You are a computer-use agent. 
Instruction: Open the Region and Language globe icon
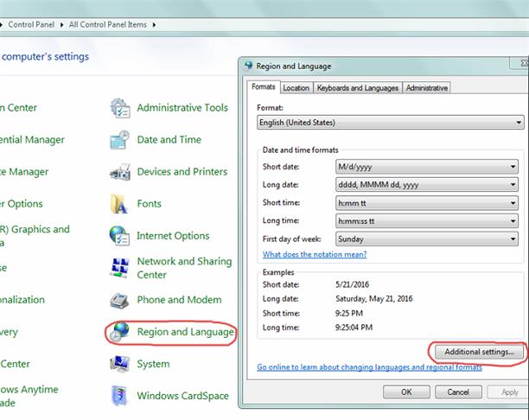120,333
